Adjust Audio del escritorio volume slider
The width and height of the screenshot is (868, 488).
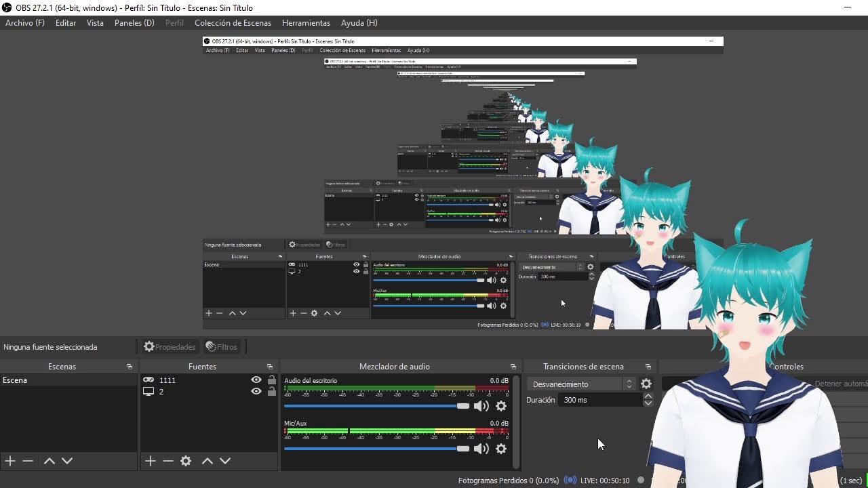[x=376, y=406]
